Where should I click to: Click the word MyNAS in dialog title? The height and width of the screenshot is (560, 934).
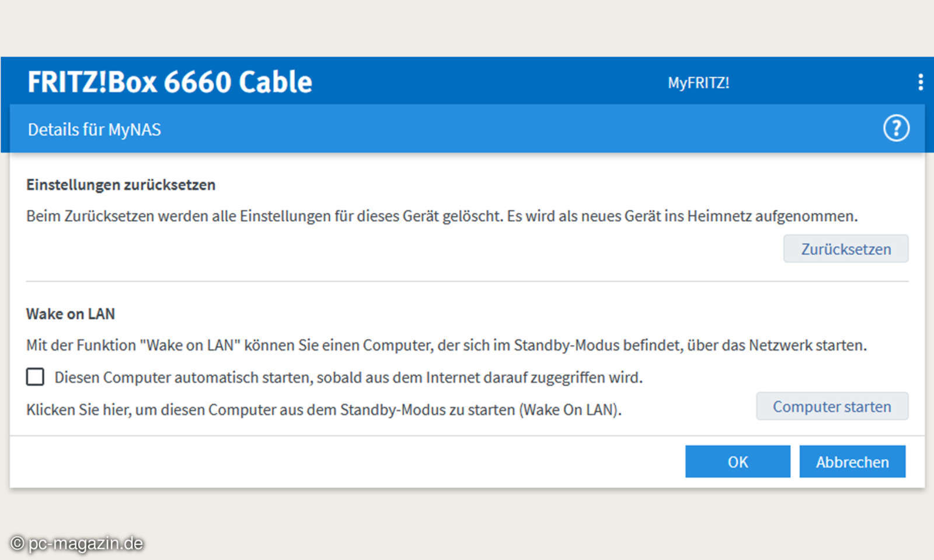[134, 129]
